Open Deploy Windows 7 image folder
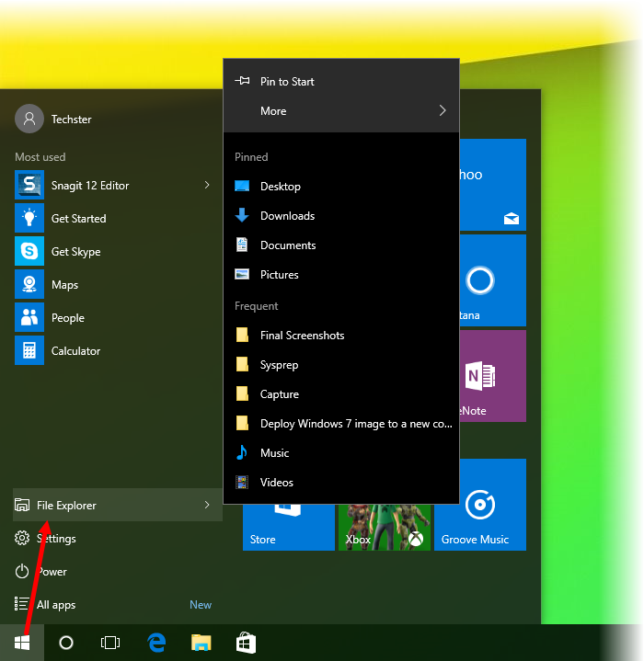Image resolution: width=644 pixels, height=661 pixels. coord(340,423)
